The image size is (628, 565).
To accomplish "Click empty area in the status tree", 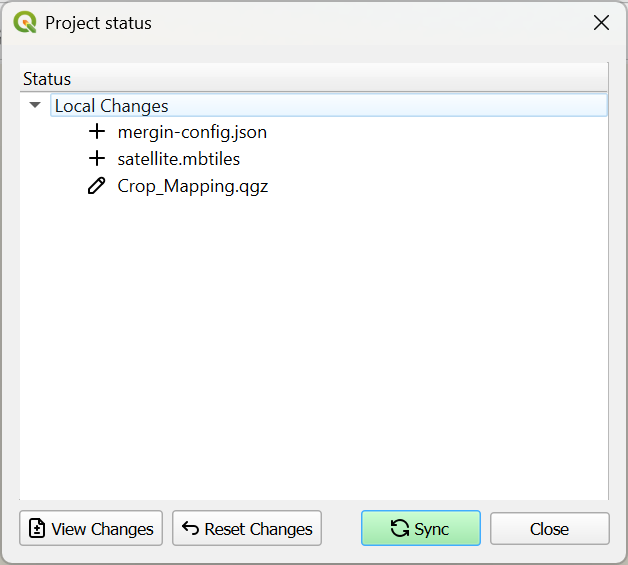I will [313, 350].
